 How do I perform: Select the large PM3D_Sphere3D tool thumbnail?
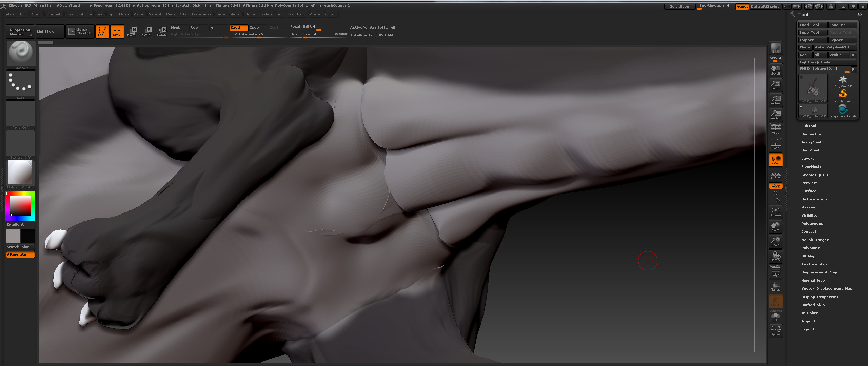[813, 89]
